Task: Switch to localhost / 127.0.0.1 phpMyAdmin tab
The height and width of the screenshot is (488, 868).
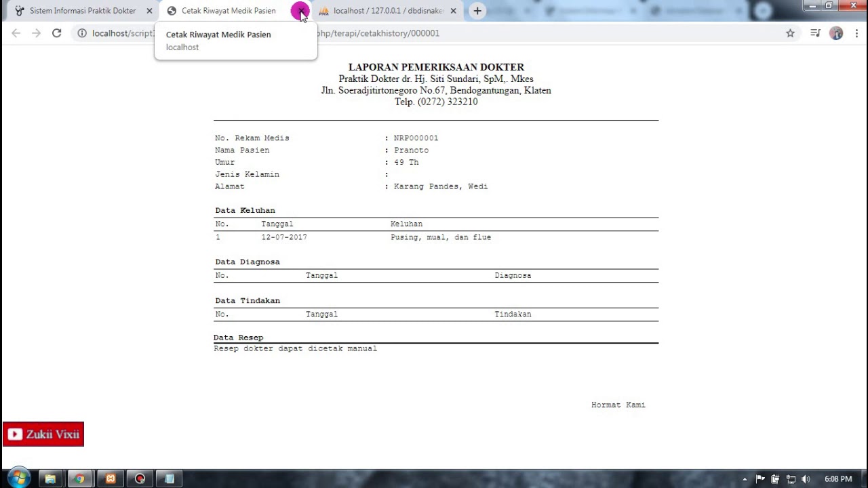Action: 388,11
